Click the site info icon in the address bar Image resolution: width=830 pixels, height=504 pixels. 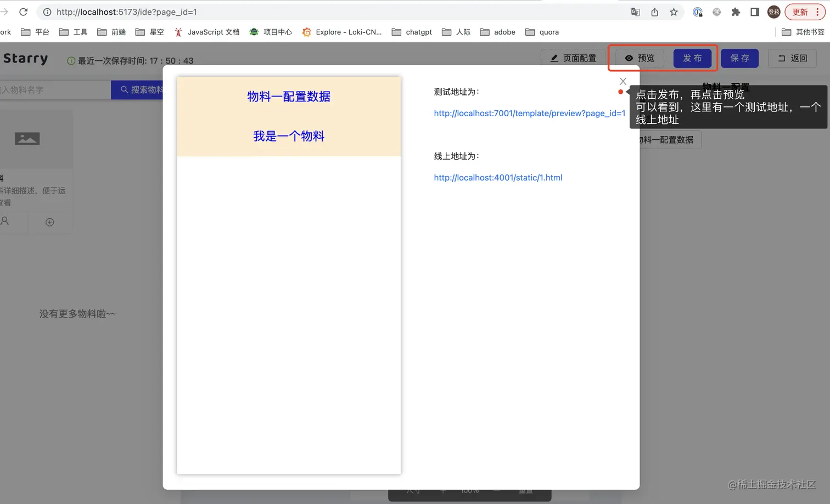tap(47, 12)
